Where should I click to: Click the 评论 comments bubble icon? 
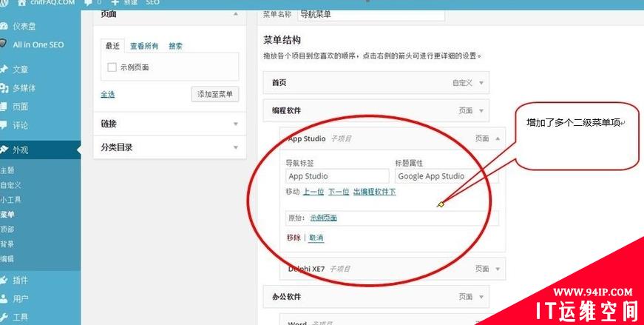3,125
